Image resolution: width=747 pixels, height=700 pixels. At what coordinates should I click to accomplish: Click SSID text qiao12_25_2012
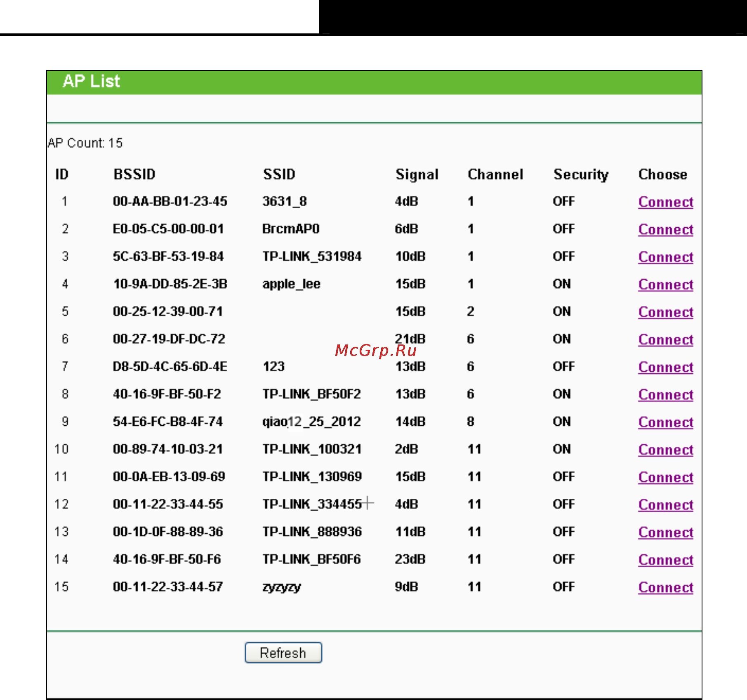tap(312, 422)
